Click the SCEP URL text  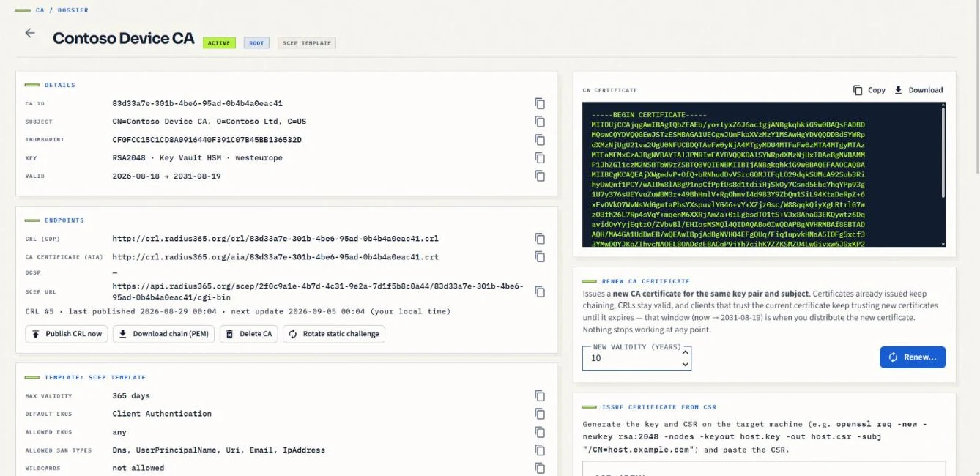[x=318, y=292]
